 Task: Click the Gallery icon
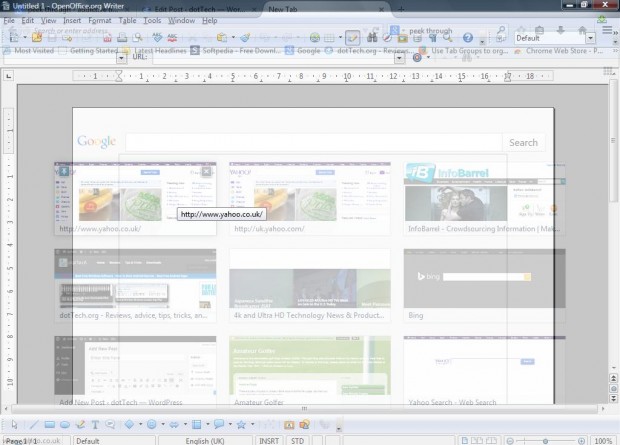403,38
